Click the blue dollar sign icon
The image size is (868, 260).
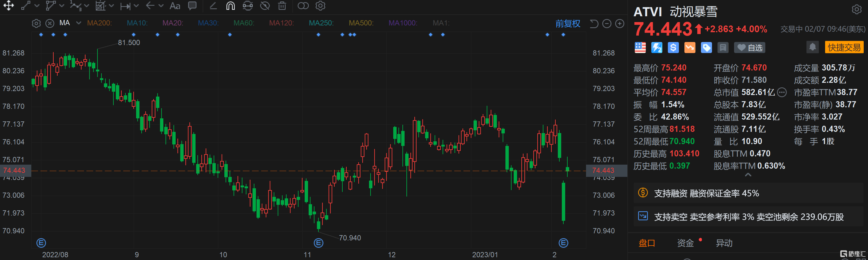click(x=673, y=48)
